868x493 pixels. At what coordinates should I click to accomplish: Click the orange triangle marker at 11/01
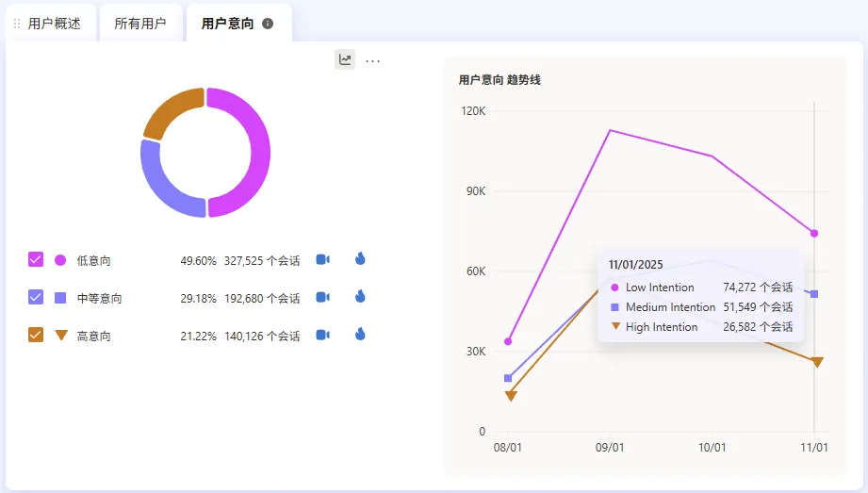817,362
